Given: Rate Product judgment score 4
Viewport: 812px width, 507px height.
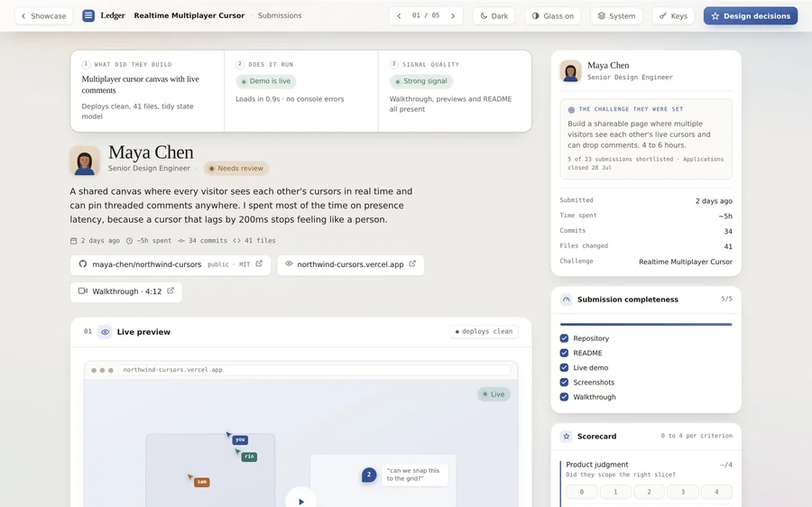Looking at the screenshot, I should point(716,492).
